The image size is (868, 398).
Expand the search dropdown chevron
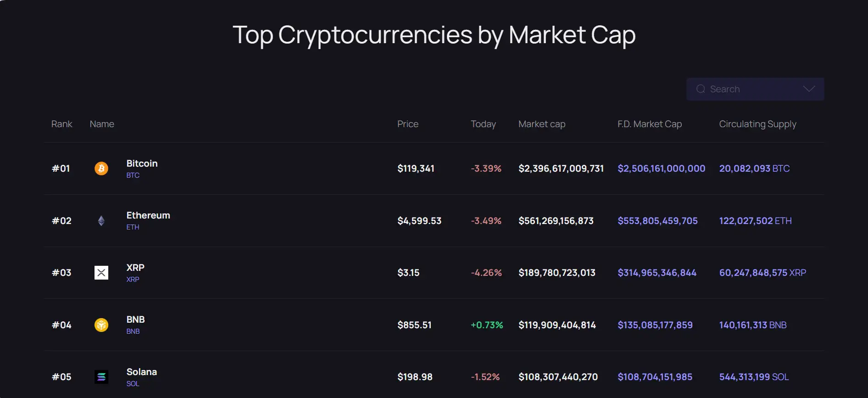[809, 89]
